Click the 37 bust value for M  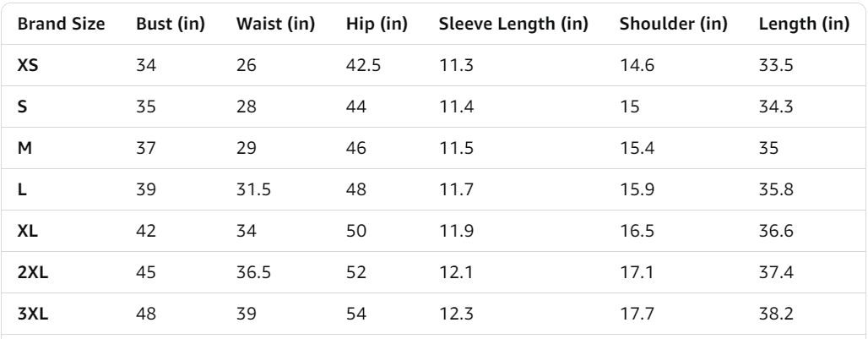[x=145, y=148]
